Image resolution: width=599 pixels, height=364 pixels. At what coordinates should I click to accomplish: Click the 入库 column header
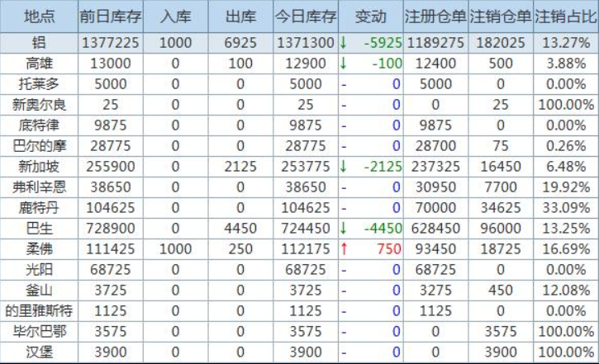coord(175,17)
